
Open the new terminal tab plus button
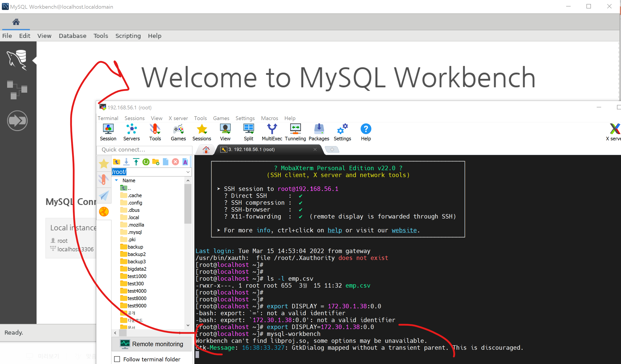click(x=332, y=149)
